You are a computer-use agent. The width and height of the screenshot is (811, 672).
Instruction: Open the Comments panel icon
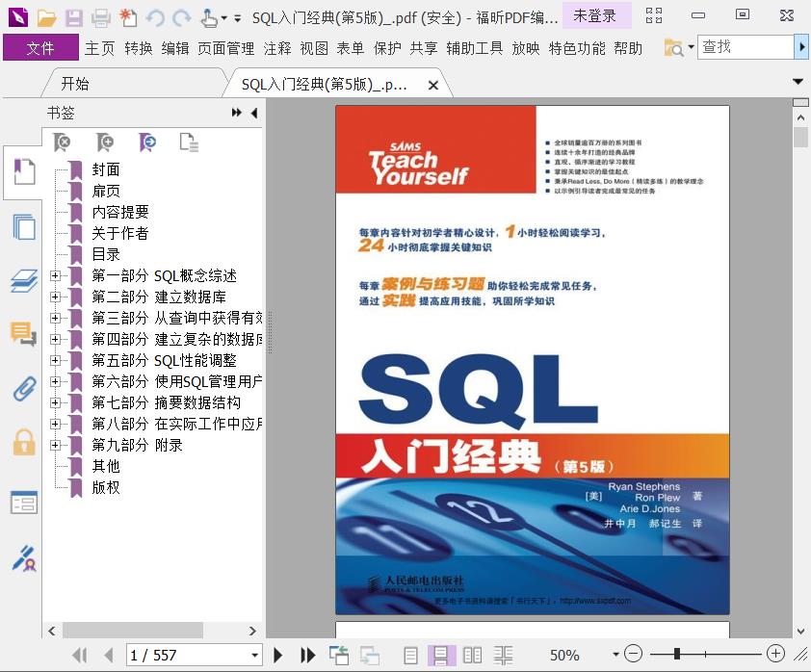[24, 333]
